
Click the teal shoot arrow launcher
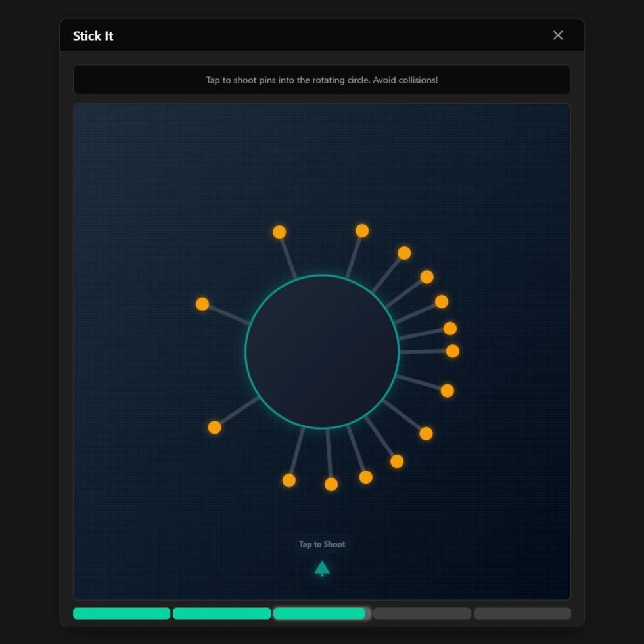[321, 568]
